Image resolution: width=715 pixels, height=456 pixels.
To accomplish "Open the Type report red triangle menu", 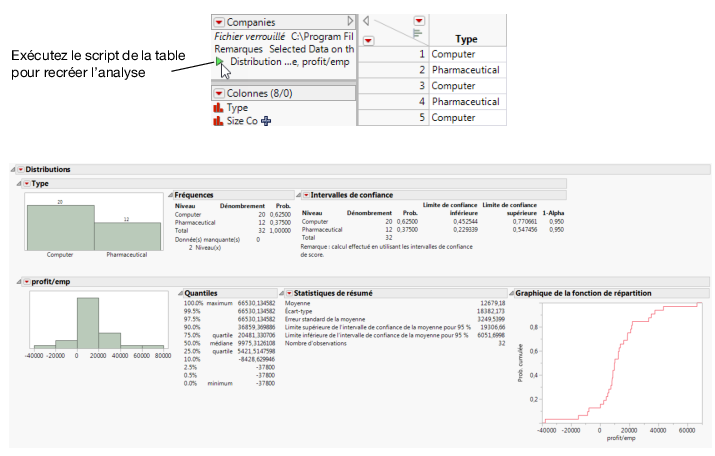I will [27, 184].
